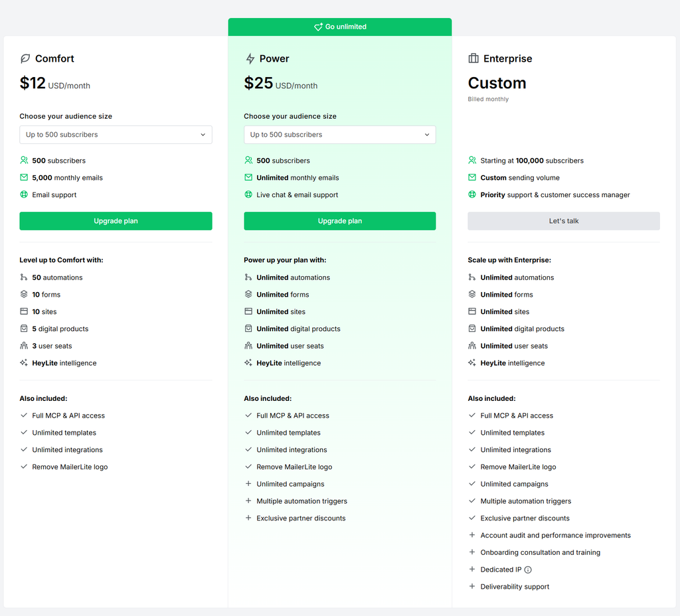Click 'Custom sending volume' text
The width and height of the screenshot is (680, 616).
[x=520, y=178]
